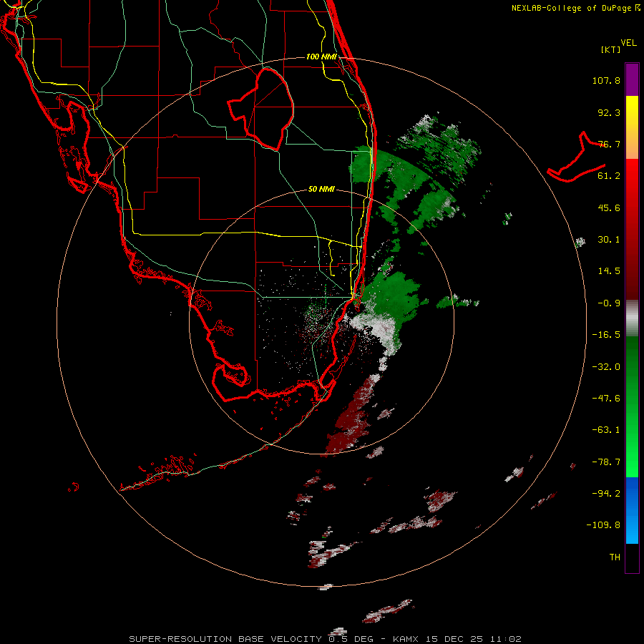644x644 pixels.
Task: Select the -0.9 velocity scale value
Action: click(x=609, y=303)
